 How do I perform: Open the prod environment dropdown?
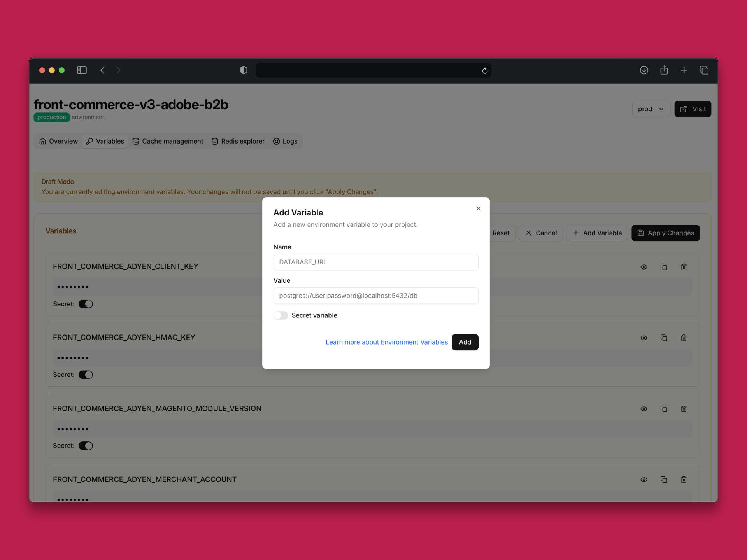click(x=651, y=109)
